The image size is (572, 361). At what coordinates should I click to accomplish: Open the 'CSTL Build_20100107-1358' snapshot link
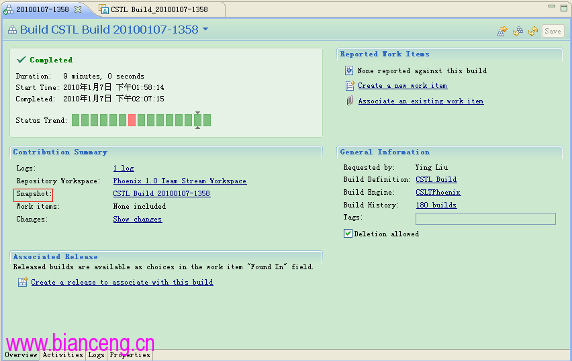[x=162, y=193]
